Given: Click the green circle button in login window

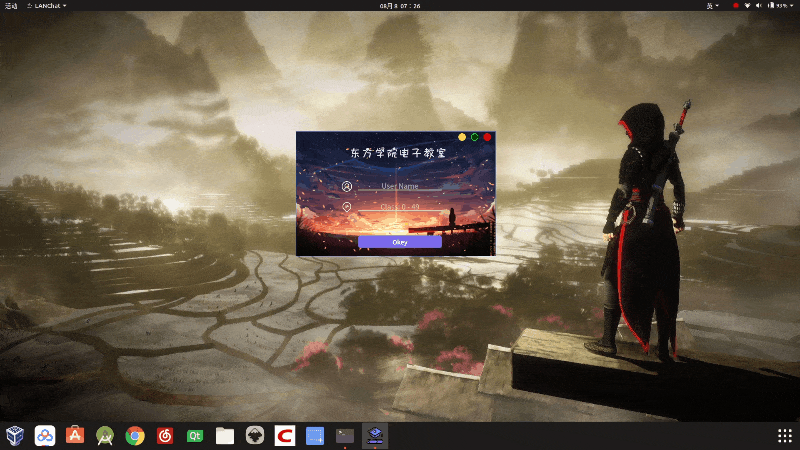Looking at the screenshot, I should 474,137.
